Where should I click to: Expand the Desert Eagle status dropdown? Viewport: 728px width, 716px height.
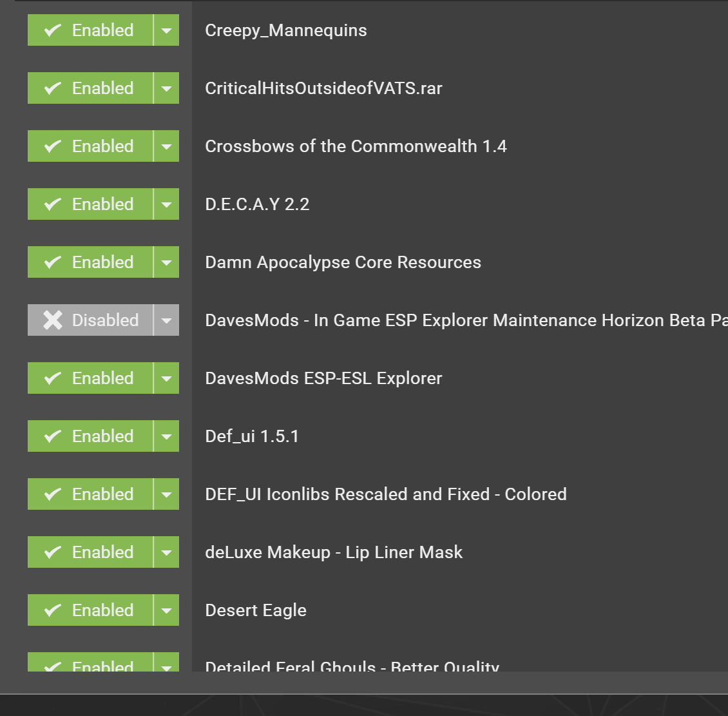coord(166,610)
